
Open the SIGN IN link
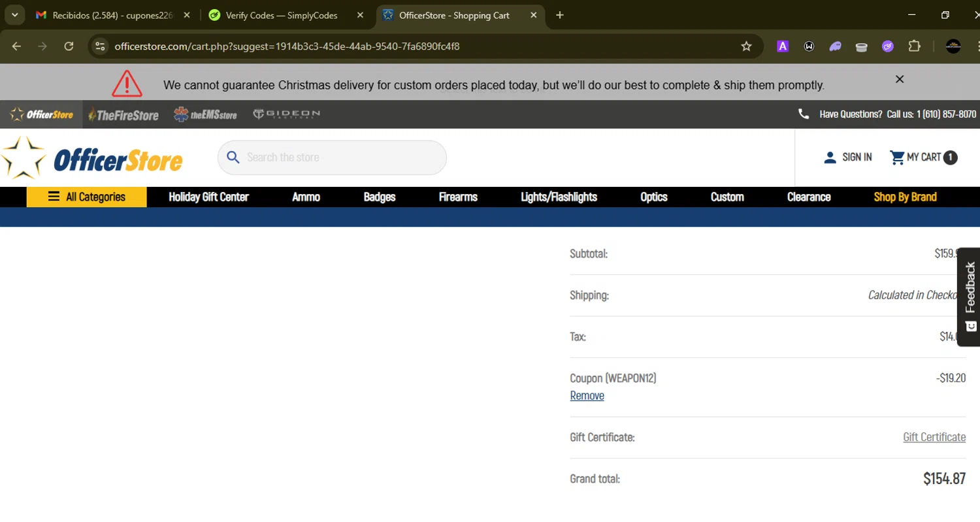click(857, 157)
